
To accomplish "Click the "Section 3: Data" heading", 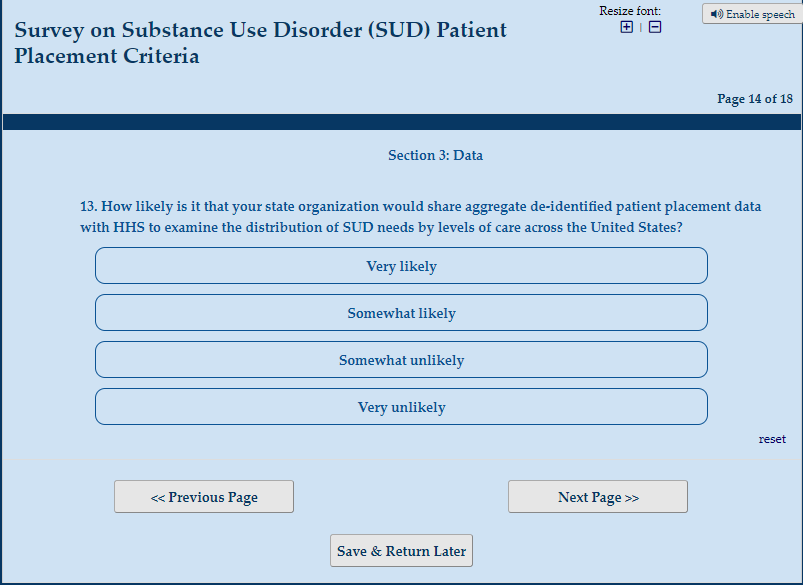I will click(435, 156).
